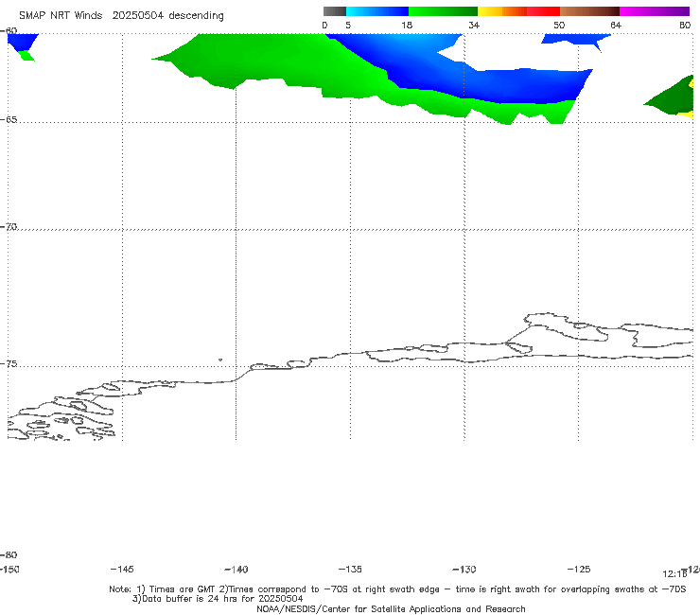Click the latitude label '-75'
The image size is (700, 615).
pos(9,364)
